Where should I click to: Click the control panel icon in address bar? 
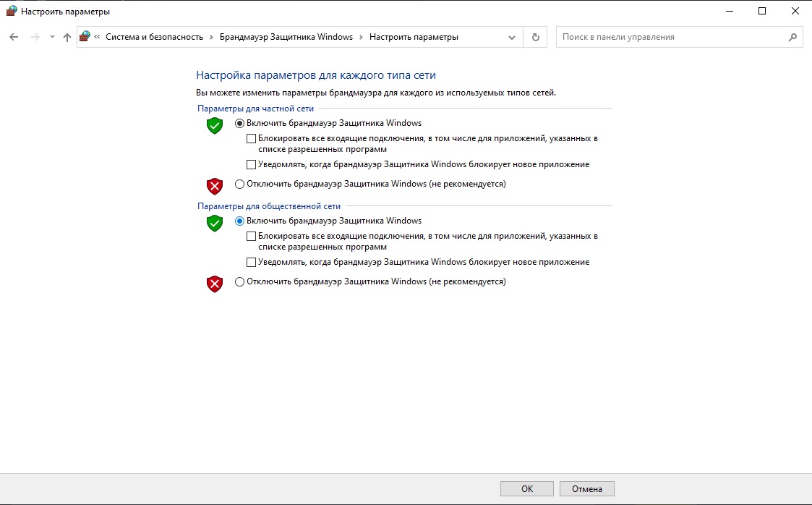click(x=85, y=37)
